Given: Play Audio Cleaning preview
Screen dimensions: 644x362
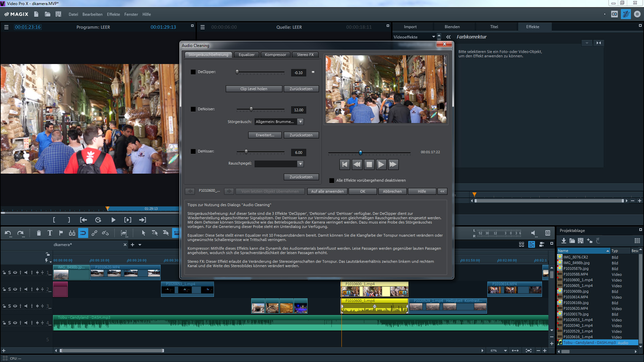Looking at the screenshot, I should (381, 164).
